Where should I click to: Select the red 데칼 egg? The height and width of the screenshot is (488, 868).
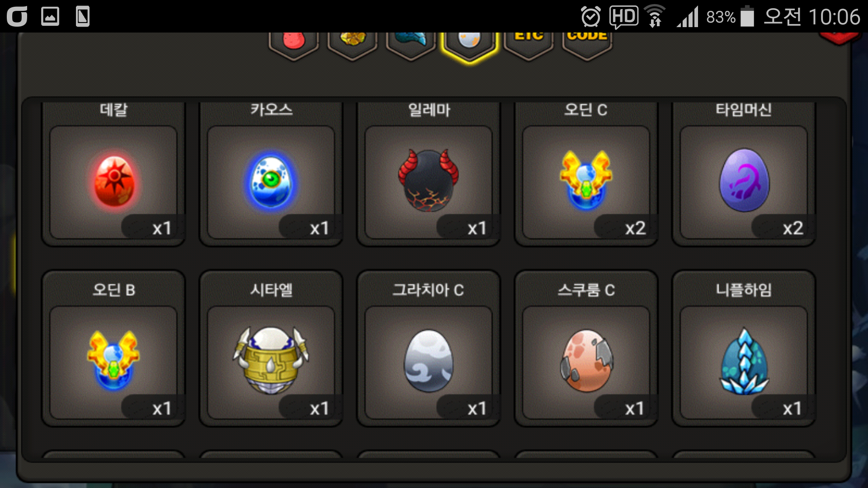[x=113, y=182]
